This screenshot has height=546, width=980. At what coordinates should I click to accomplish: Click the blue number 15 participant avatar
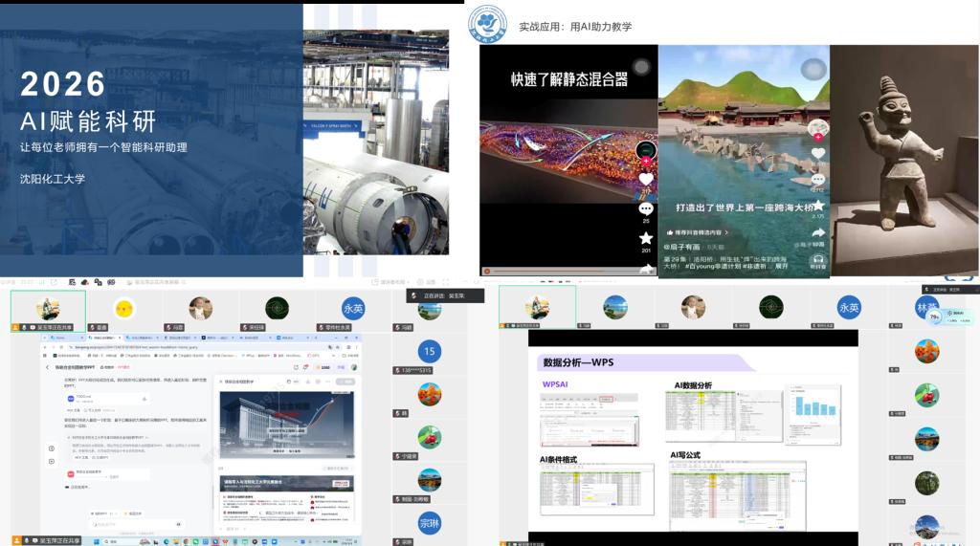[430, 351]
